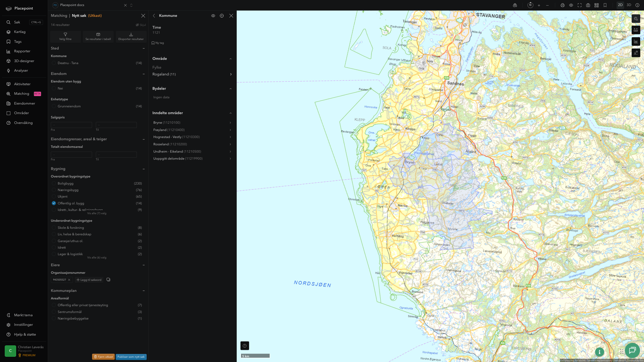Collapse the Område section chevron
Image resolution: width=644 pixels, height=362 pixels.
pyautogui.click(x=231, y=59)
